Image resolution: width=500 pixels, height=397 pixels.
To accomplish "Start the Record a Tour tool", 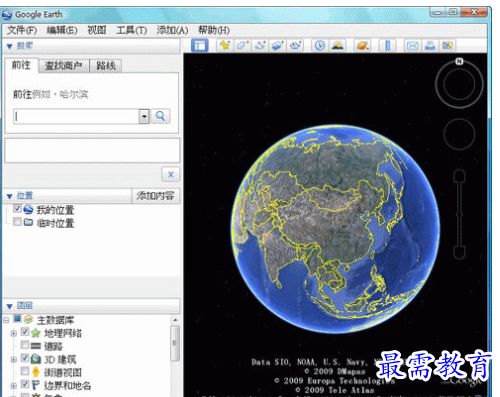I will coord(295,45).
